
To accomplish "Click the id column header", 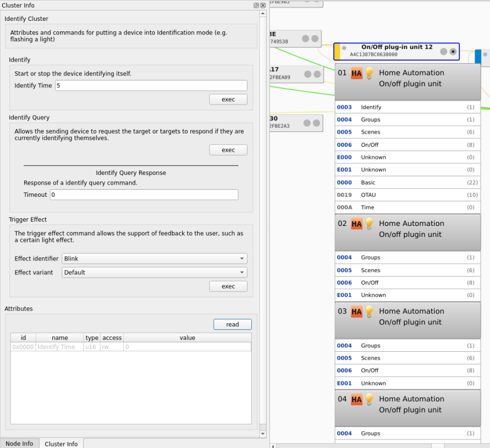I will 24,338.
